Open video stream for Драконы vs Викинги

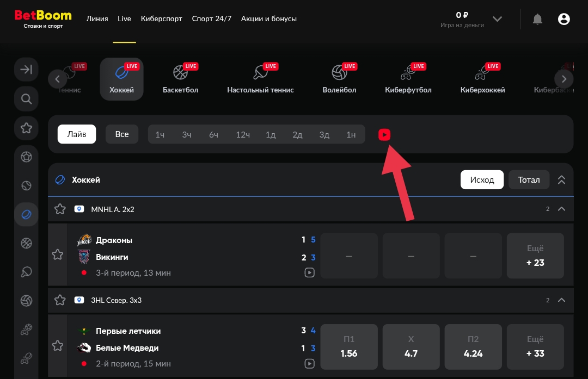click(x=309, y=273)
